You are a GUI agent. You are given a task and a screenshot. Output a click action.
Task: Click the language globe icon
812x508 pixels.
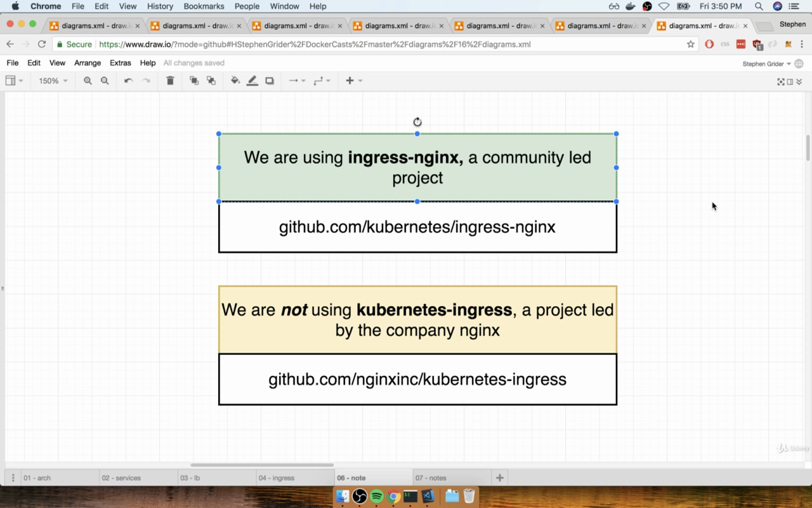[x=799, y=63]
